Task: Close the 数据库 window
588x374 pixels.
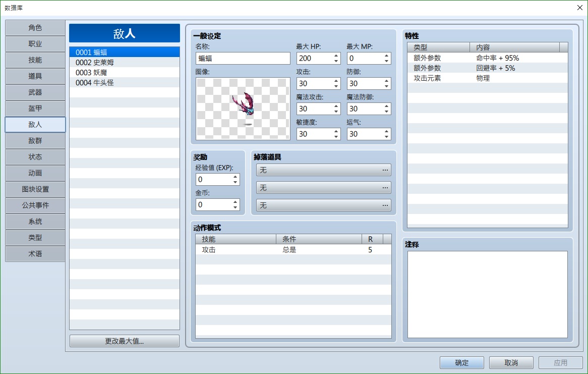Action: coord(579,8)
